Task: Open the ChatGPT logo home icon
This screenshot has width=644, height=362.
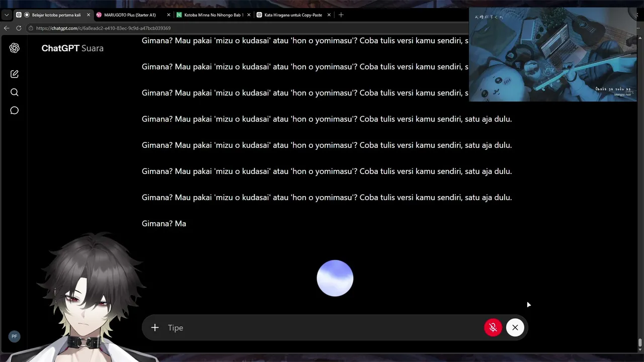Action: point(14,48)
